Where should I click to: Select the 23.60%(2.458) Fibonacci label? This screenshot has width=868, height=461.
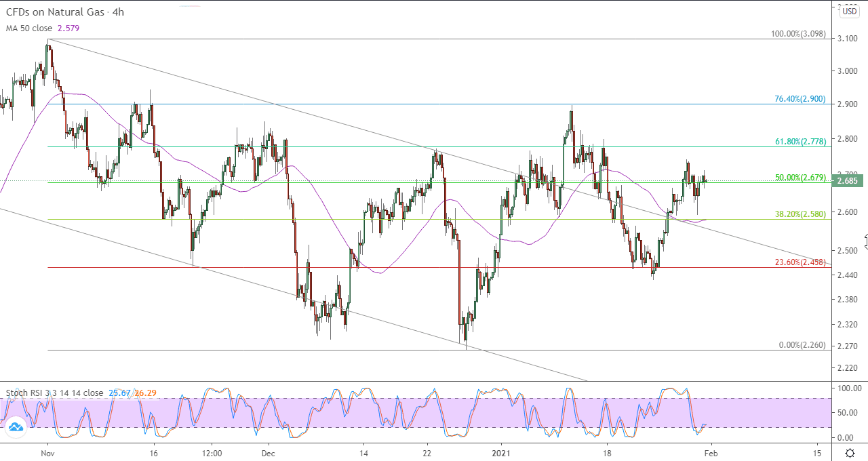tap(800, 262)
